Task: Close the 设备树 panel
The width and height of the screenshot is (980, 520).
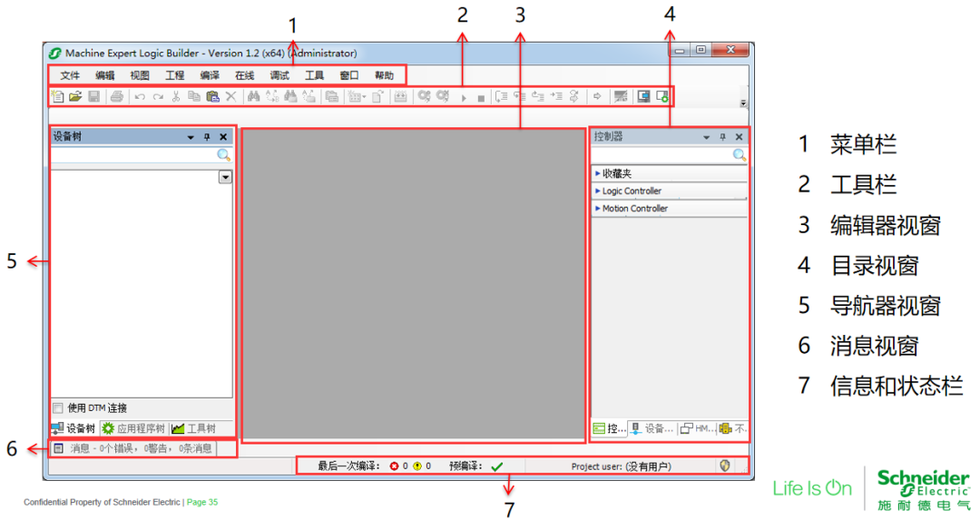Action: [223, 137]
